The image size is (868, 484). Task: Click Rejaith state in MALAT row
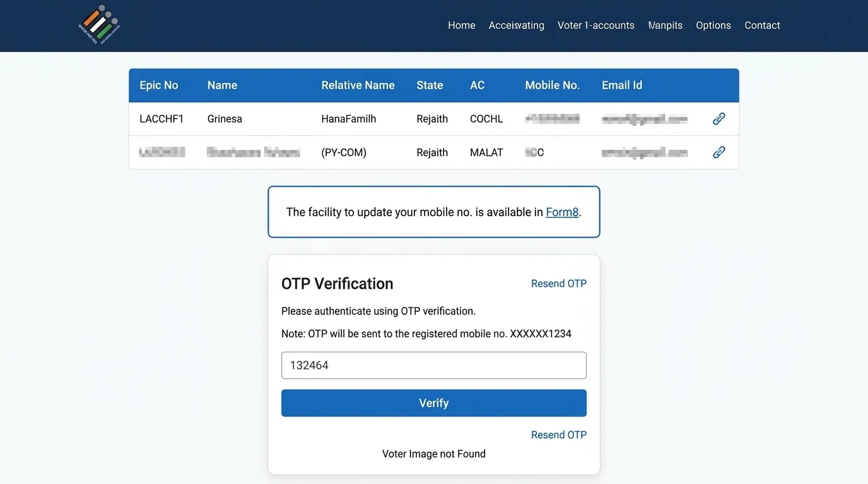pyautogui.click(x=432, y=153)
